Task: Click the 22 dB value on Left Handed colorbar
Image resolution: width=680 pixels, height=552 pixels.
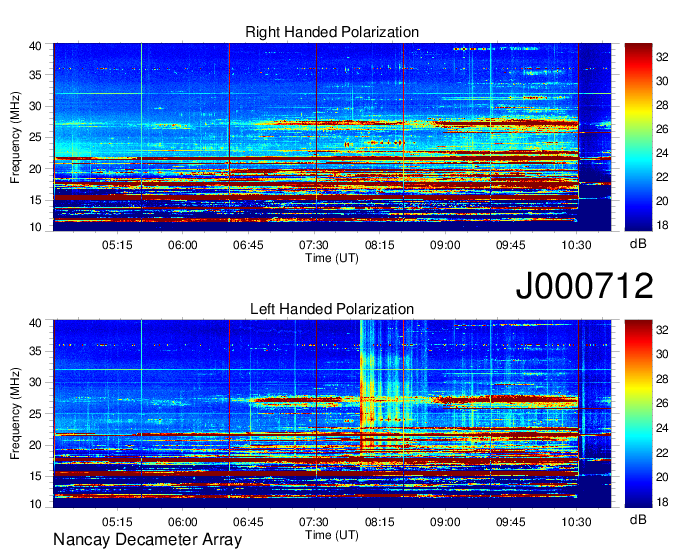Action: click(x=662, y=453)
